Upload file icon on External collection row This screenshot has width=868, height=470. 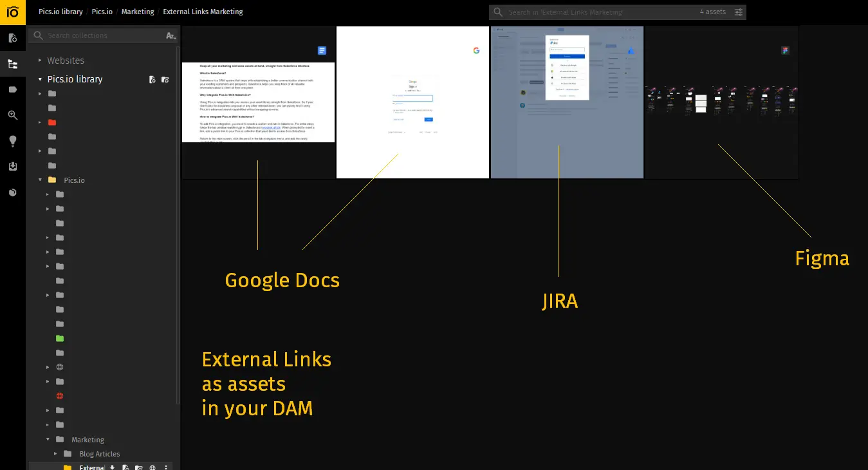coord(126,467)
